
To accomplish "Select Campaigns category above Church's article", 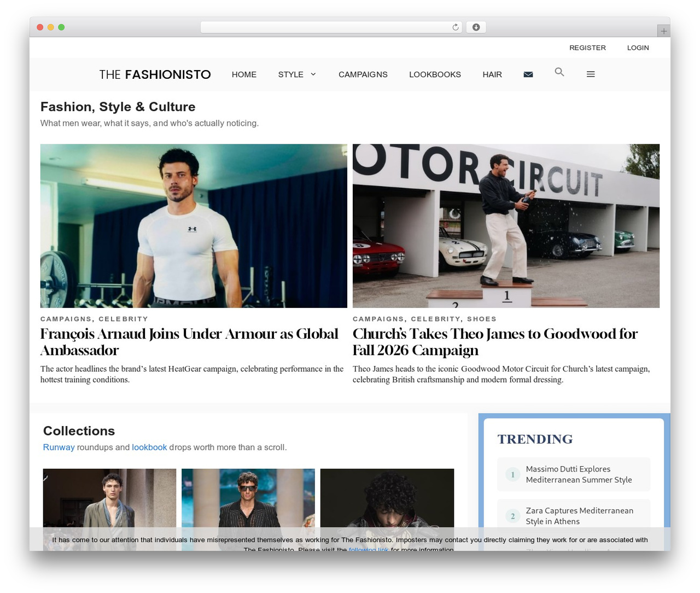I will [378, 319].
